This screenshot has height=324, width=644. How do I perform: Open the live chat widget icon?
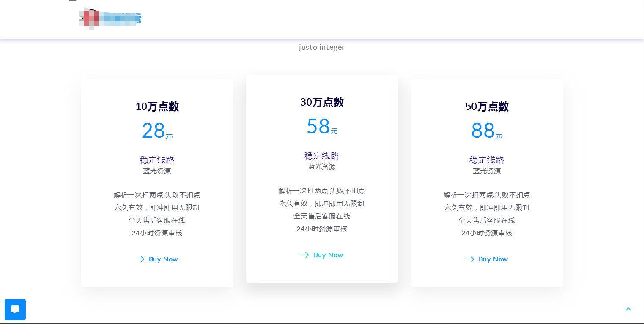pyautogui.click(x=15, y=309)
